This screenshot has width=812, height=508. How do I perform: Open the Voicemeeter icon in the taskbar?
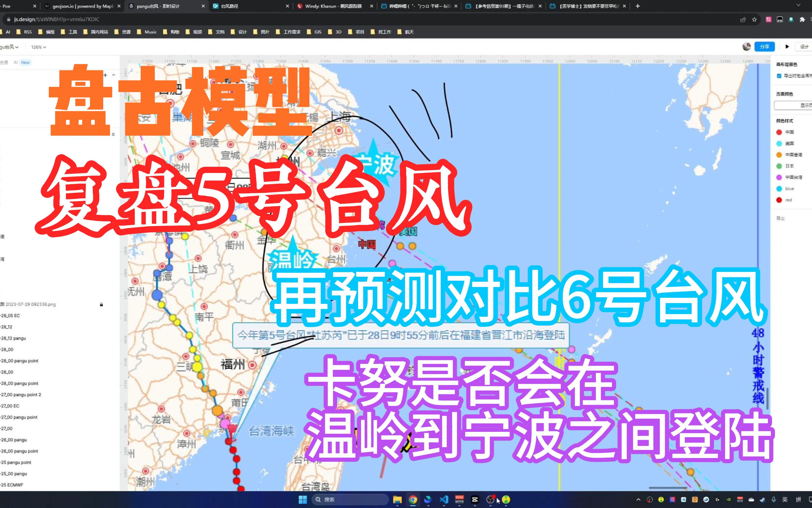click(459, 500)
